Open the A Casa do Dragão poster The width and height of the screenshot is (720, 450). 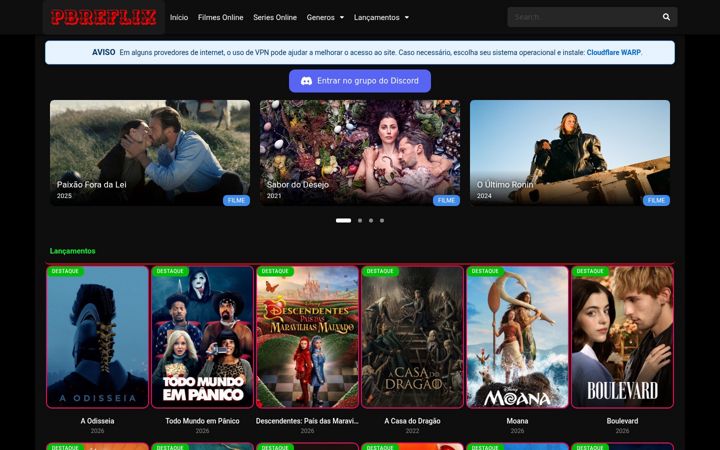pyautogui.click(x=412, y=337)
